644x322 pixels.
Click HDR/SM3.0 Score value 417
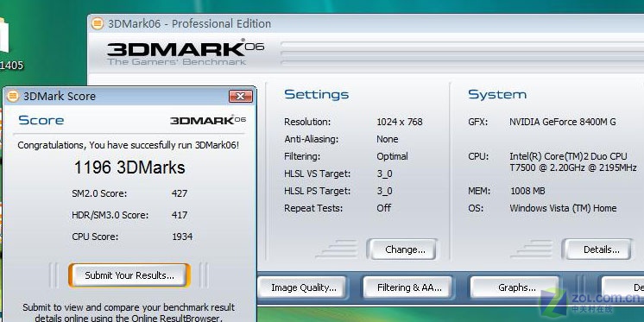180,215
